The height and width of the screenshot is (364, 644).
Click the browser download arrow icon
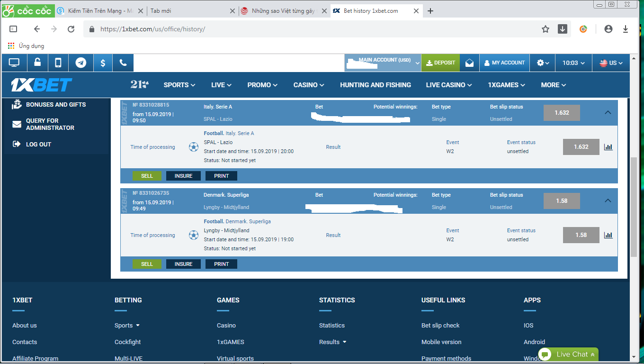coord(563,29)
